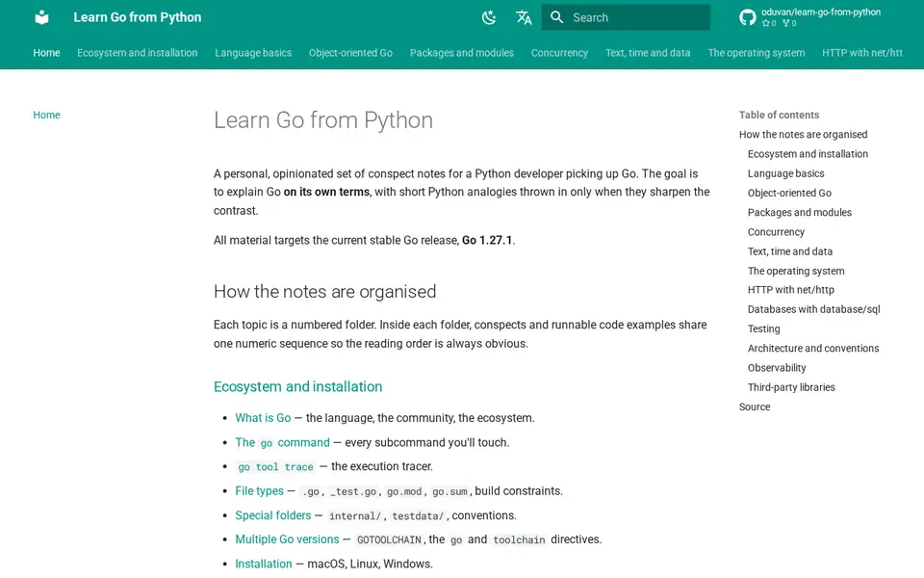Screen dimensions: 924x578
Task: Open the Text, time and data tab
Action: [x=648, y=53]
